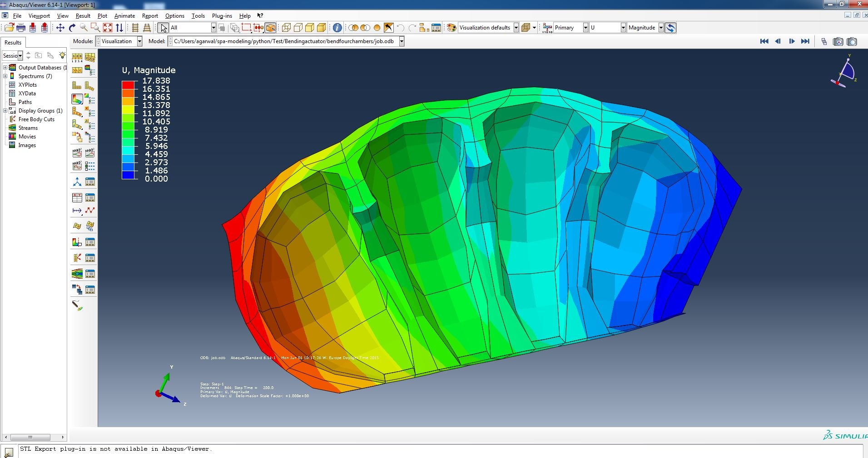Select the Pan view tool
This screenshot has width=868, height=458.
coord(60,28)
